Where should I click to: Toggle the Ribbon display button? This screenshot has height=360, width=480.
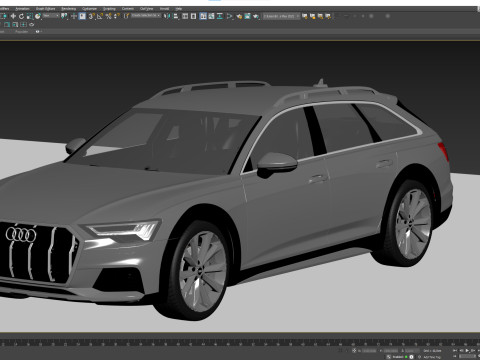tap(203, 16)
